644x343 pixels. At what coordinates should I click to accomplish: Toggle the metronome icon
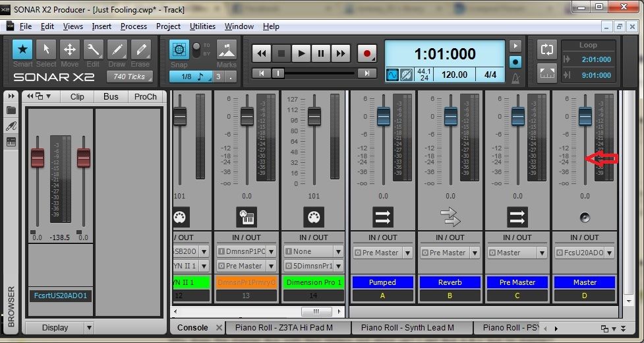tap(515, 78)
